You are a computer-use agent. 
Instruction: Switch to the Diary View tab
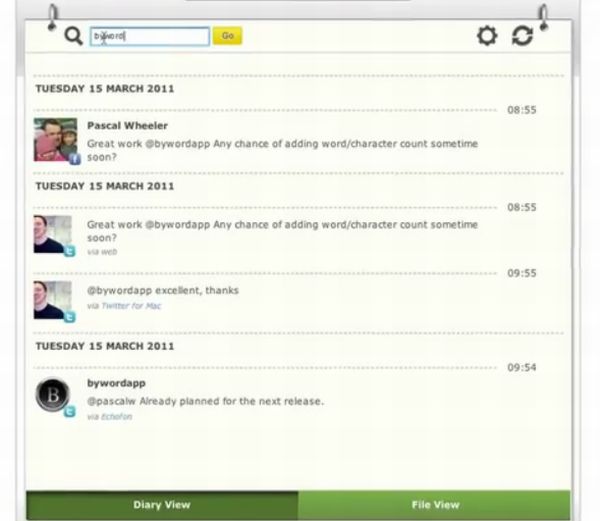pyautogui.click(x=161, y=505)
